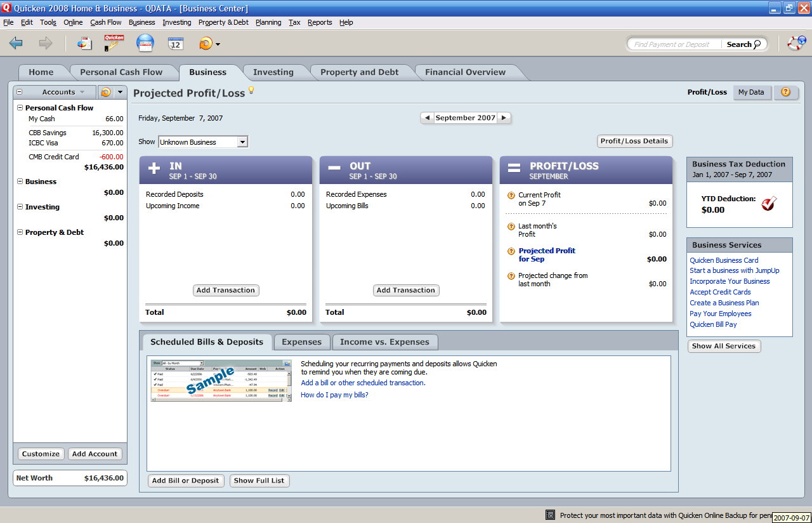Image resolution: width=812 pixels, height=523 pixels.
Task: Click the life-preserver help icon
Action: [796, 43]
